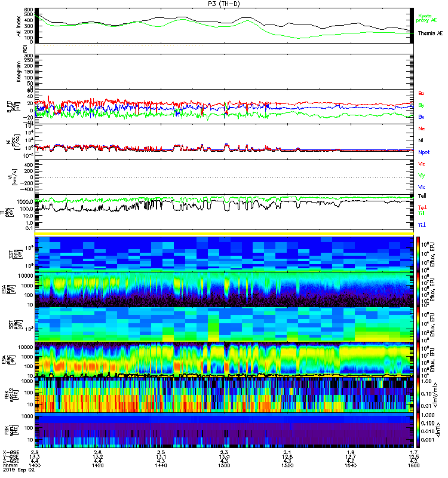Click the 1440 time tick label
Image resolution: width=448 pixels, height=478 pixels.
click(161, 465)
